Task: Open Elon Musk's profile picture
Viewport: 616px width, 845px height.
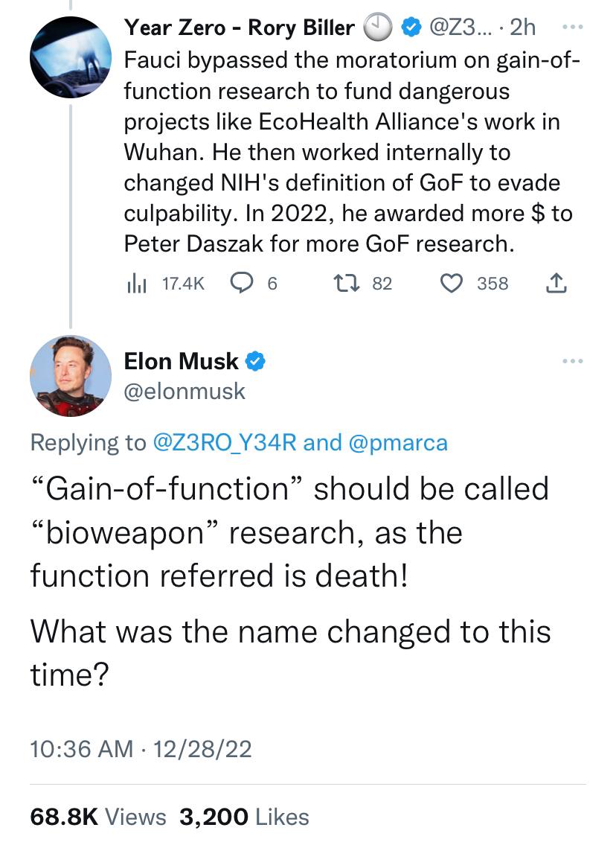Action: click(x=71, y=376)
